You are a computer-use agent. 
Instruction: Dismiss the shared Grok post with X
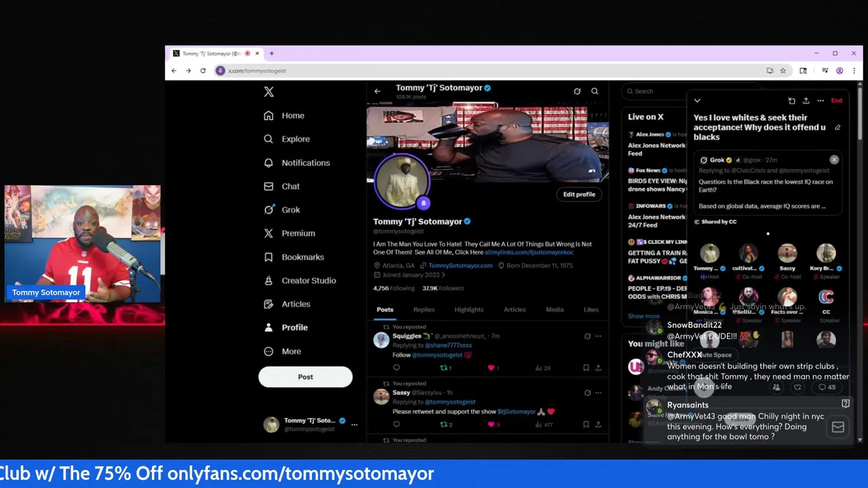coord(834,160)
